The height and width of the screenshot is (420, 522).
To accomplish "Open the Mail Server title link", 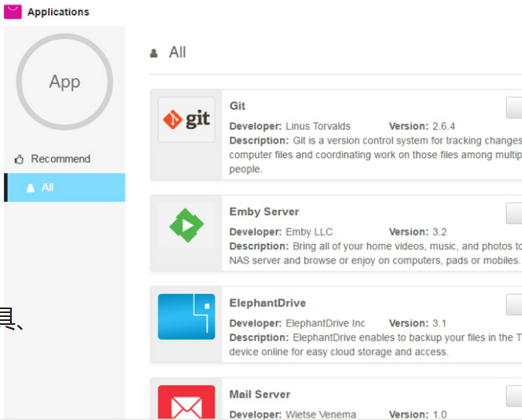I will click(259, 394).
